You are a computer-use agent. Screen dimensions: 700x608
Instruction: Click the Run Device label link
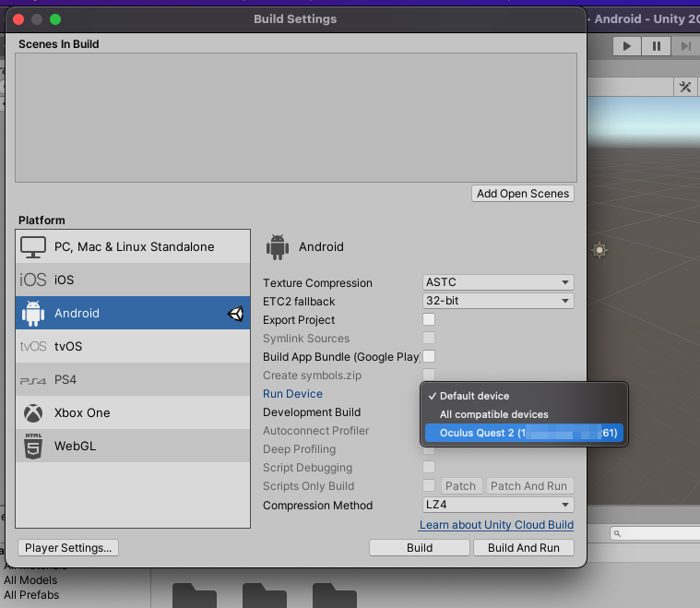coord(293,394)
